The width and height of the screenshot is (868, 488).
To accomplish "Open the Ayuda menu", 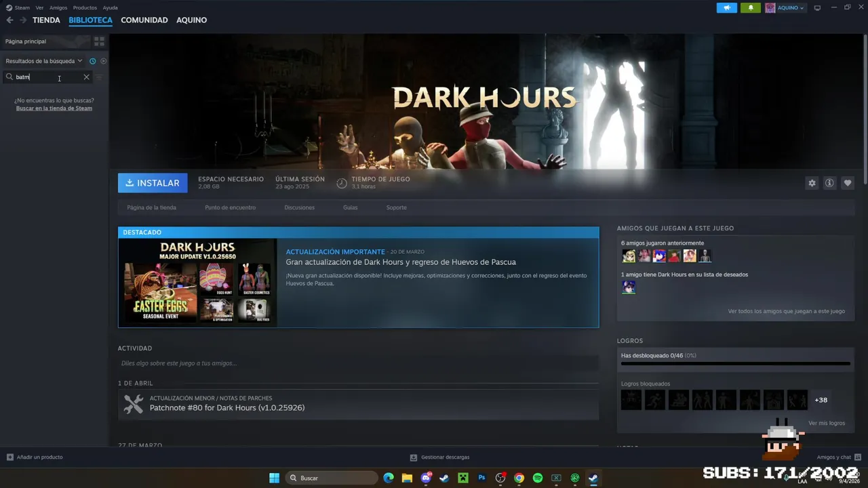I will click(110, 7).
